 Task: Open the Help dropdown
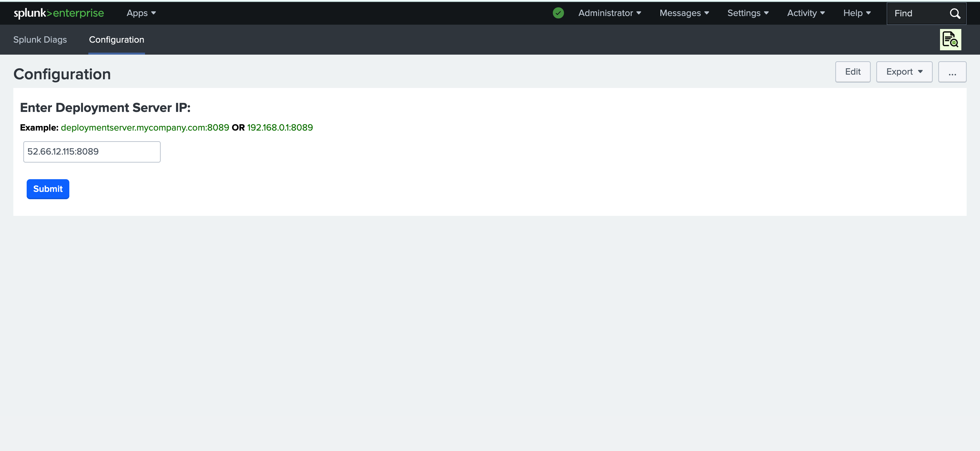click(857, 13)
